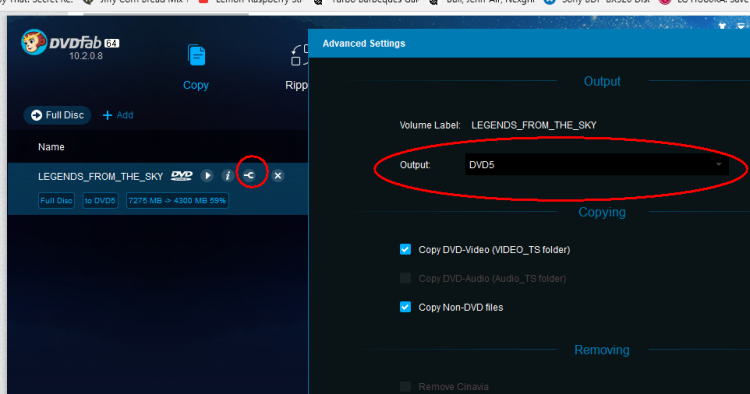Toggle Copy Non-DVD files checkbox
The image size is (750, 394).
coord(405,306)
